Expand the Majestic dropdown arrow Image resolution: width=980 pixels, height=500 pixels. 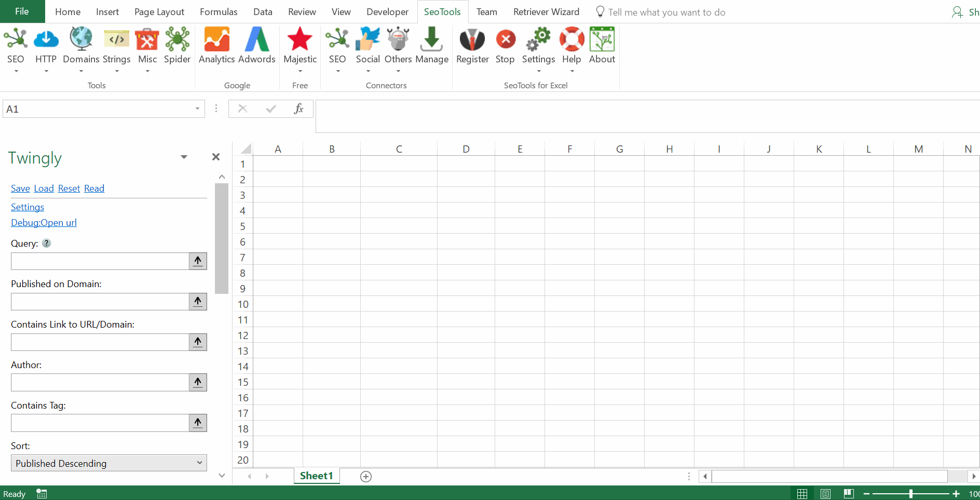click(x=300, y=71)
